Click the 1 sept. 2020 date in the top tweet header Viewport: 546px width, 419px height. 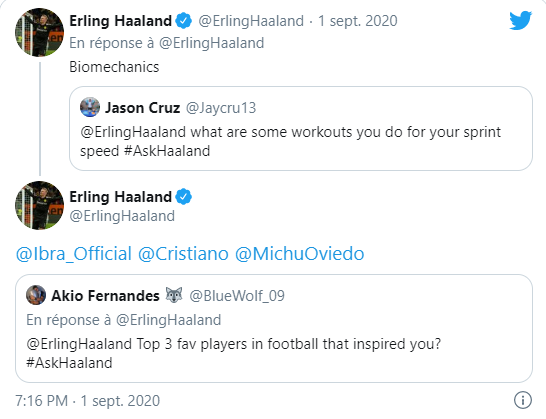coord(358,21)
